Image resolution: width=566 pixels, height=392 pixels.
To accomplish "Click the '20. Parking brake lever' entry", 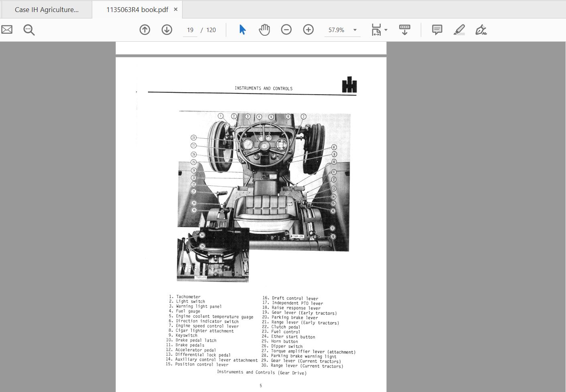I will 290,317.
